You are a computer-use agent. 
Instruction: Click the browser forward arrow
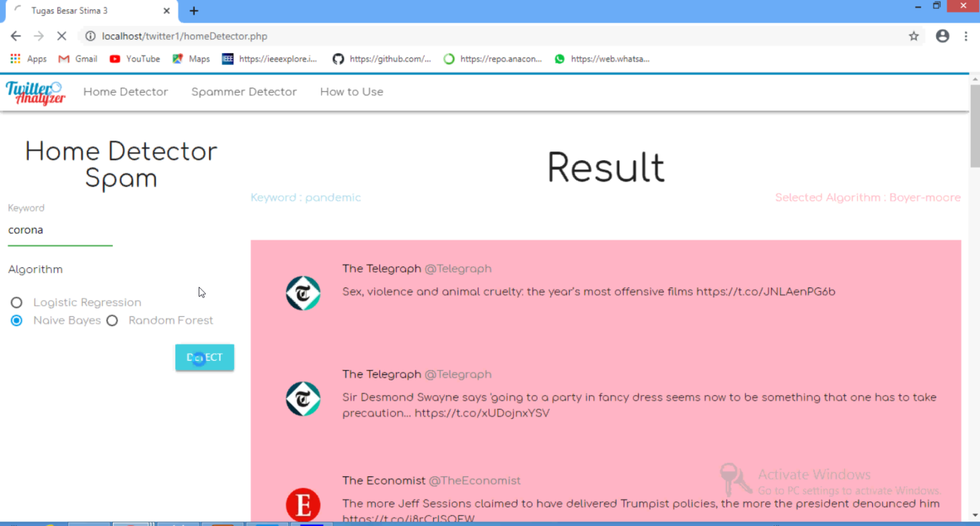coord(39,36)
